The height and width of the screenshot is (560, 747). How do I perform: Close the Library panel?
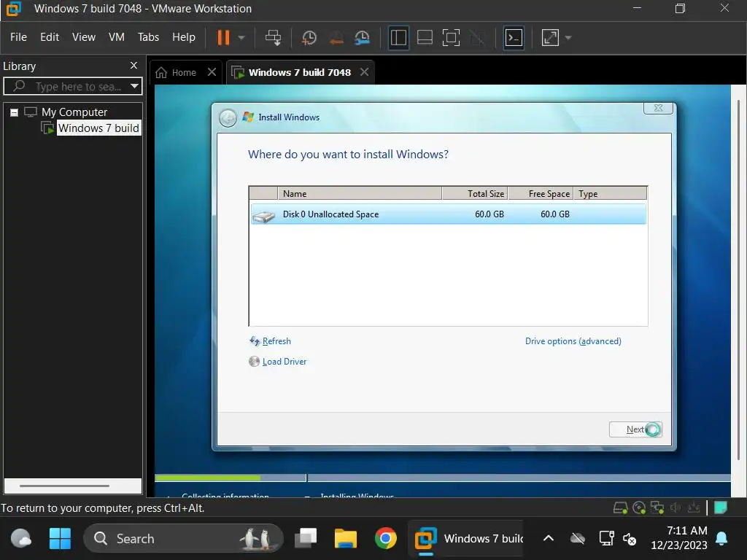(134, 65)
